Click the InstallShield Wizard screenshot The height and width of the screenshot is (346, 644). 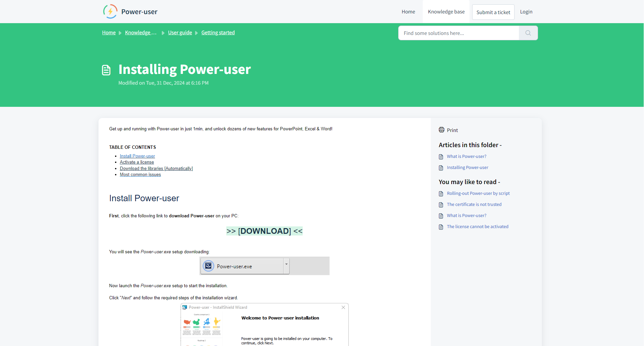(264, 324)
